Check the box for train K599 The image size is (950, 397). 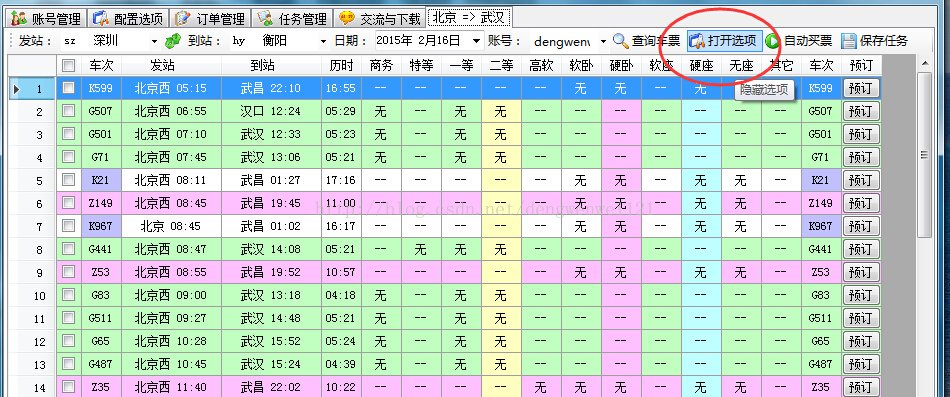pos(69,88)
